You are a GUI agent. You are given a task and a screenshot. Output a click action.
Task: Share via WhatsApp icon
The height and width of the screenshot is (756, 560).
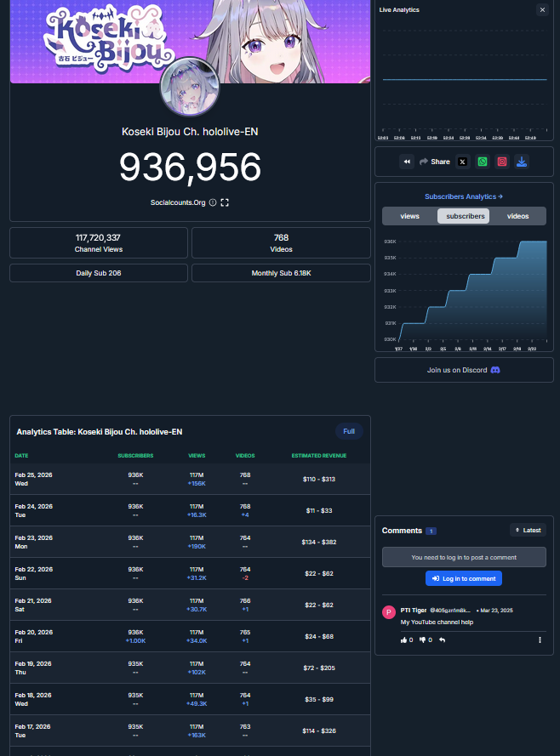click(483, 162)
